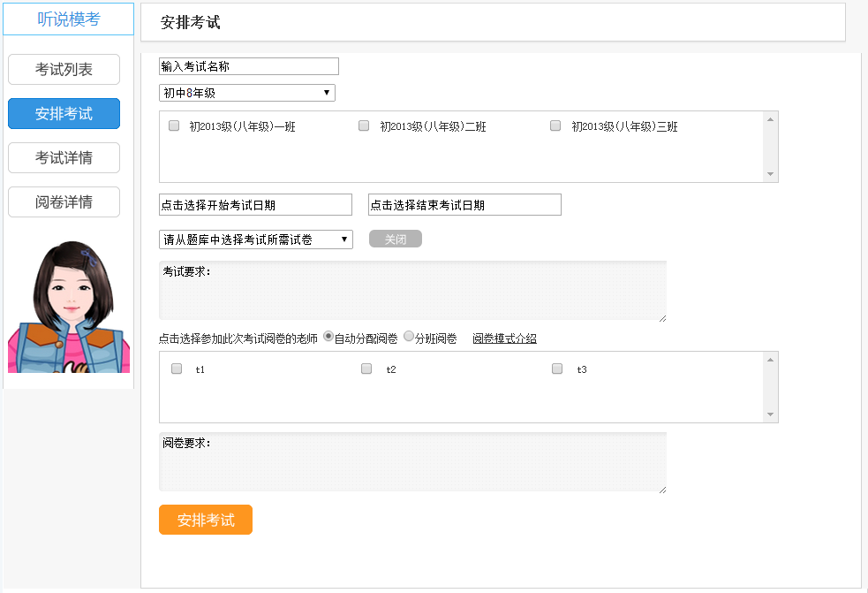Click the teacher list scroll up arrow
This screenshot has height=593, width=868.
pyautogui.click(x=770, y=360)
